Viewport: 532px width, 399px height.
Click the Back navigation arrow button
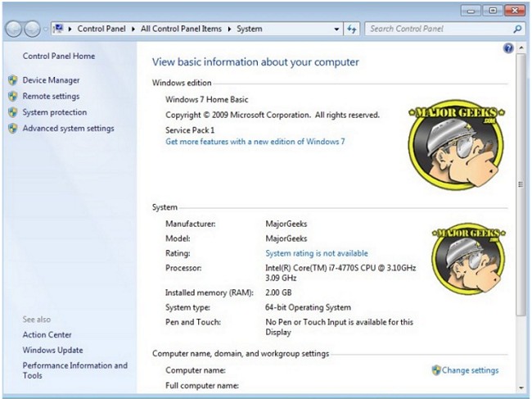(14, 29)
